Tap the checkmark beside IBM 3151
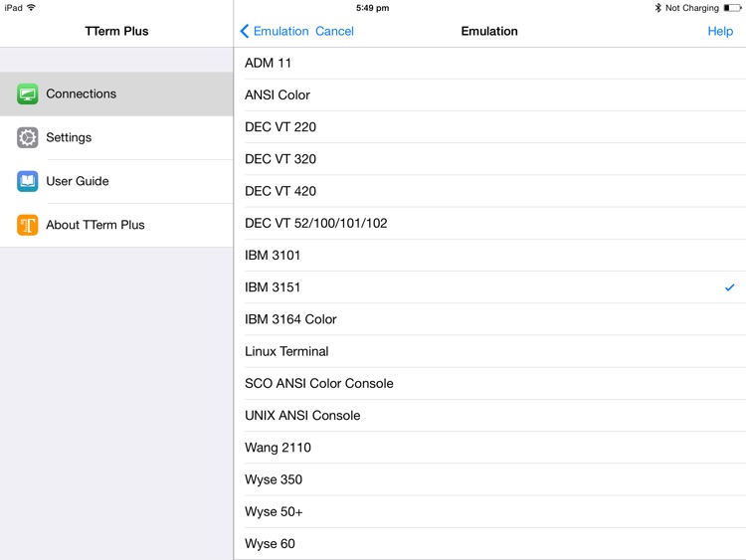This screenshot has height=560, width=746. [729, 287]
